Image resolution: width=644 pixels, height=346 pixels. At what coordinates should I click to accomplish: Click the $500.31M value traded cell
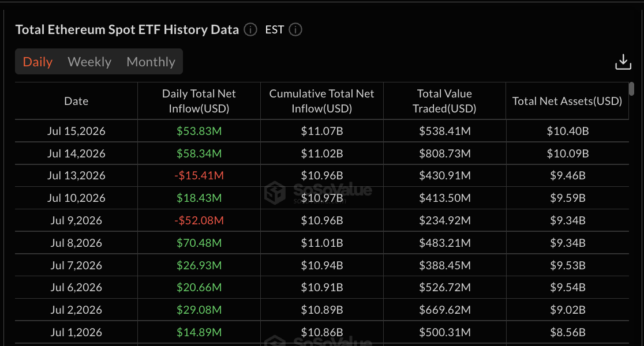(x=445, y=332)
